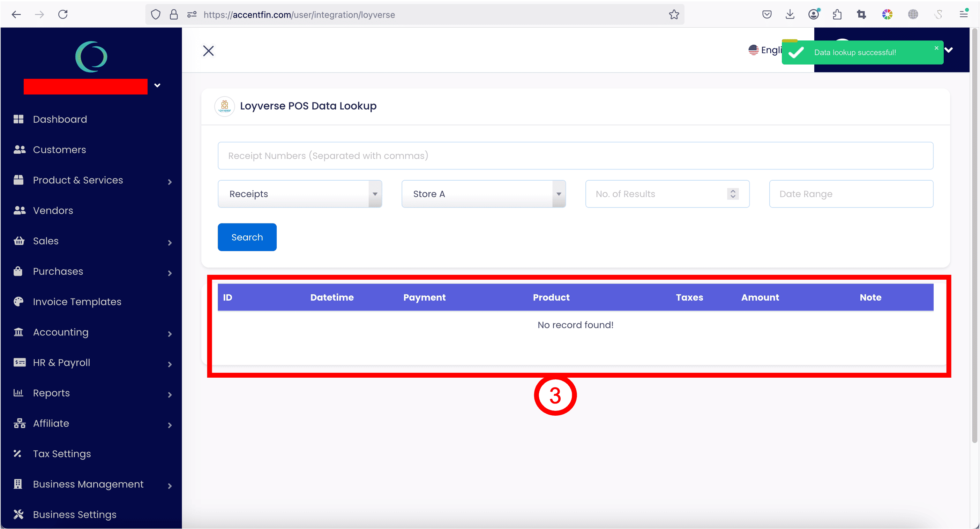
Task: Open Customers in the sidebar
Action: tap(59, 150)
